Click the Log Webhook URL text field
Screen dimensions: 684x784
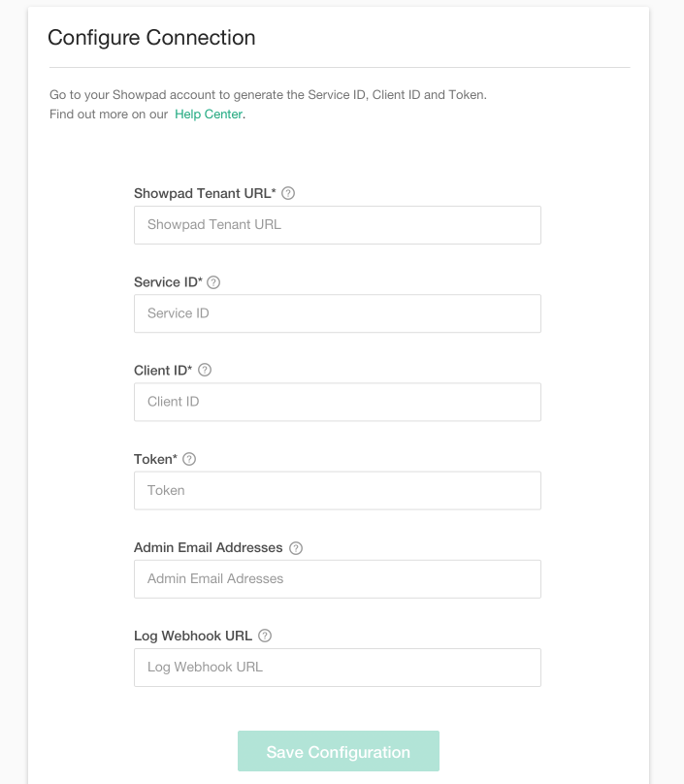click(x=337, y=667)
